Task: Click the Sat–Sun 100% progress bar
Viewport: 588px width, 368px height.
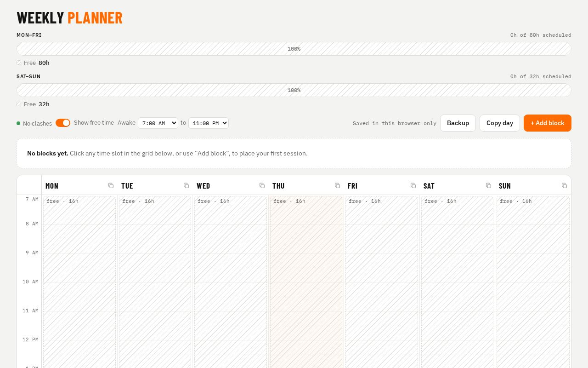Action: [x=294, y=90]
